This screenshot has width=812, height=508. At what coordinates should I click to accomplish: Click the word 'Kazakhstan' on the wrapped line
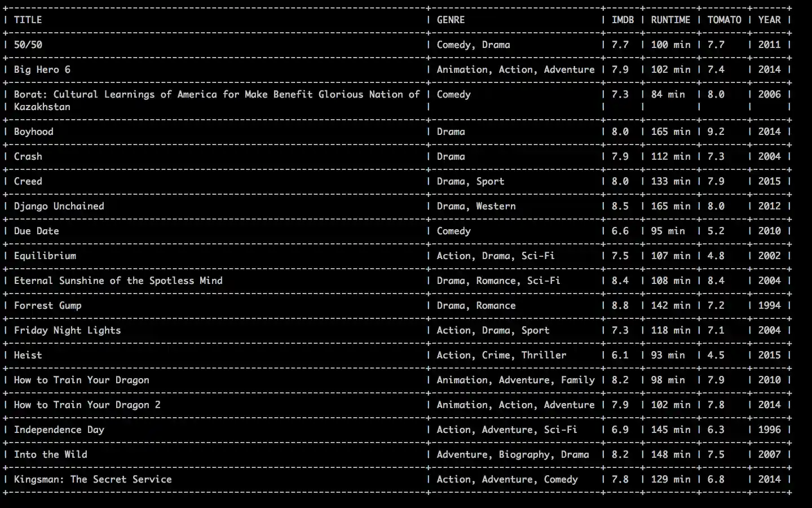tap(42, 107)
